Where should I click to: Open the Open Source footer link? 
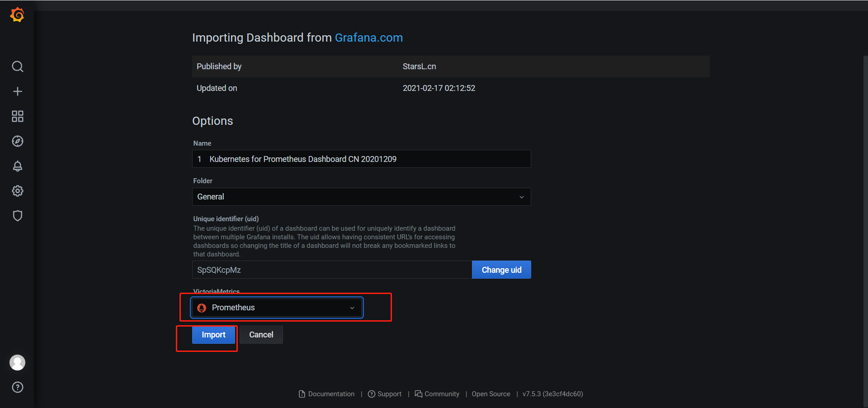tap(491, 394)
